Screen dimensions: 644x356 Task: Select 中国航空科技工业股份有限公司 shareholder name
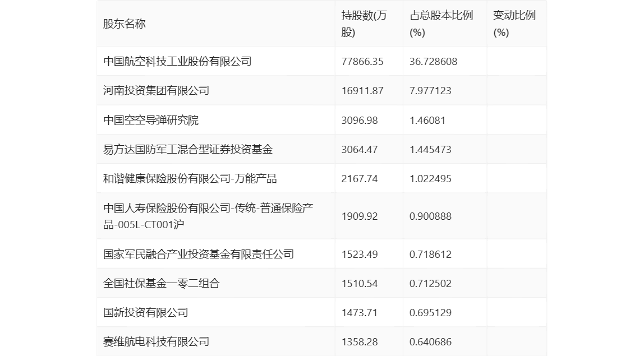point(177,61)
